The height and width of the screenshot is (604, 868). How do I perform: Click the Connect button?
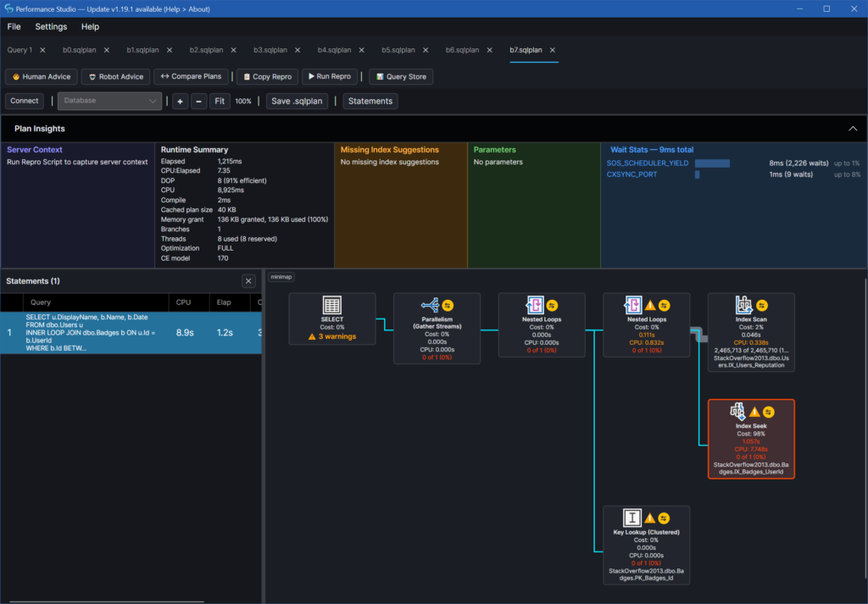click(25, 101)
